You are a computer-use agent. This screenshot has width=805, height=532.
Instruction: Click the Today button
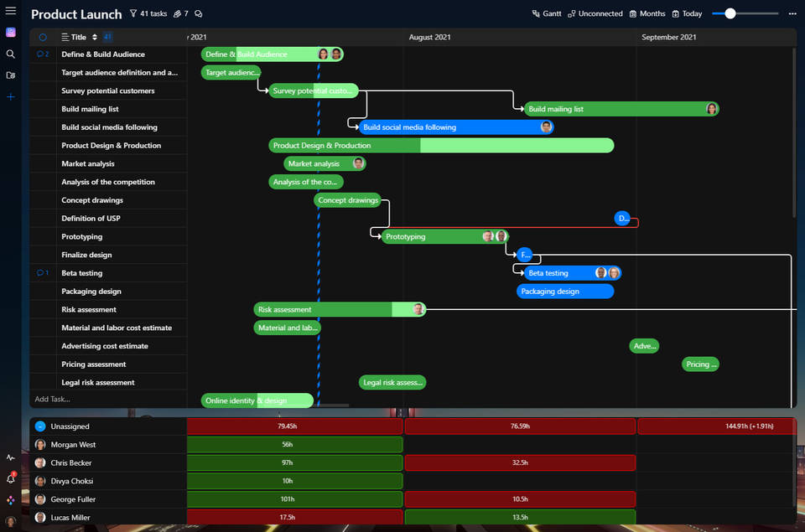[687, 14]
